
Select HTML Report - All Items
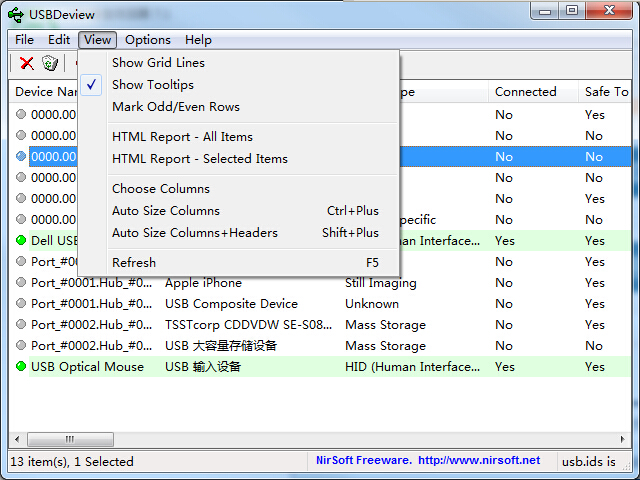182,137
